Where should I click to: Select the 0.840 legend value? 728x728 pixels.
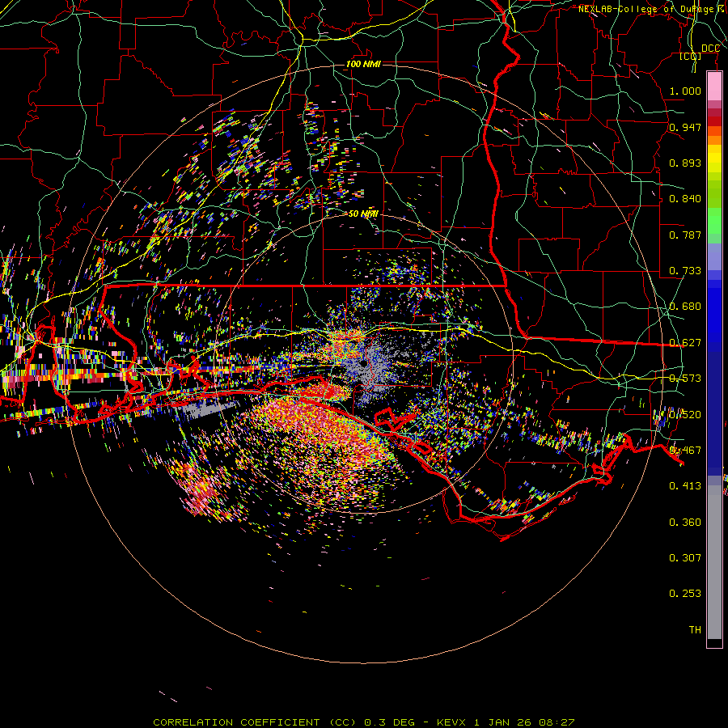(685, 199)
